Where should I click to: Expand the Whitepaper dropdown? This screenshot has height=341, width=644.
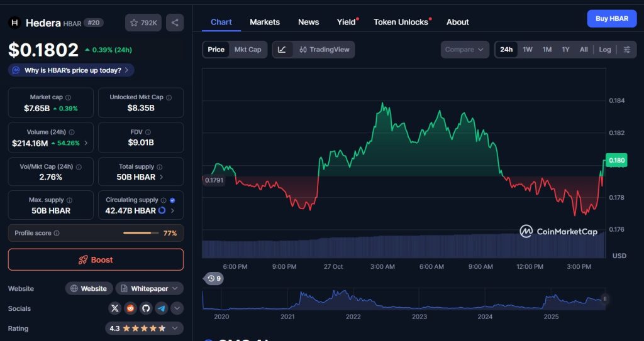click(150, 289)
